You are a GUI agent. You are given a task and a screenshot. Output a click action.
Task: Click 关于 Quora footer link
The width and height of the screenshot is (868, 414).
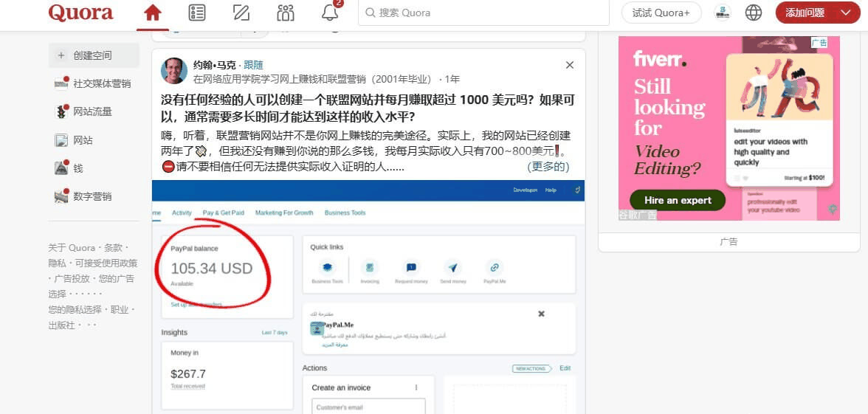[x=72, y=247]
